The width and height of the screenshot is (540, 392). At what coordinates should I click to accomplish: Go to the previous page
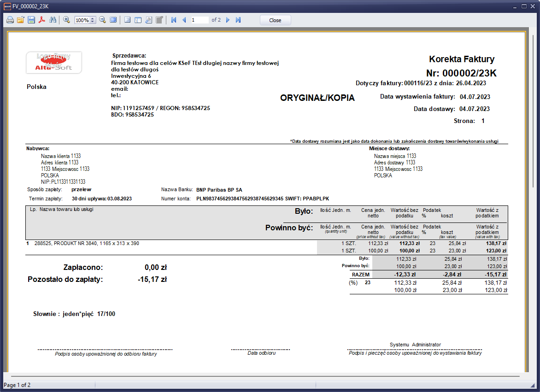click(184, 20)
